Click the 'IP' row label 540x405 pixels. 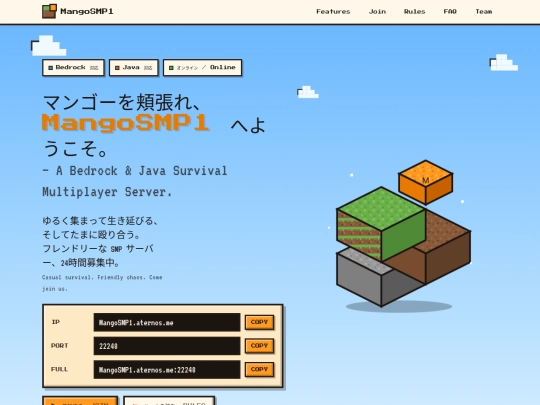click(56, 322)
